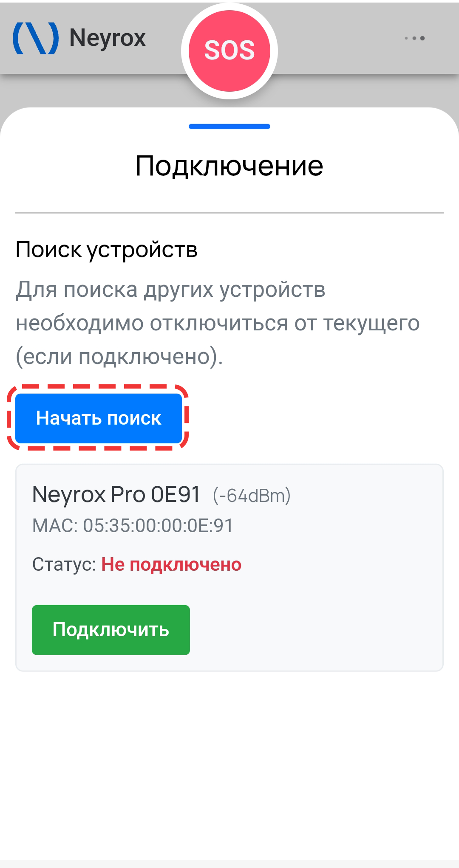
Task: Click the Neyrox brand name text
Action: tap(108, 38)
